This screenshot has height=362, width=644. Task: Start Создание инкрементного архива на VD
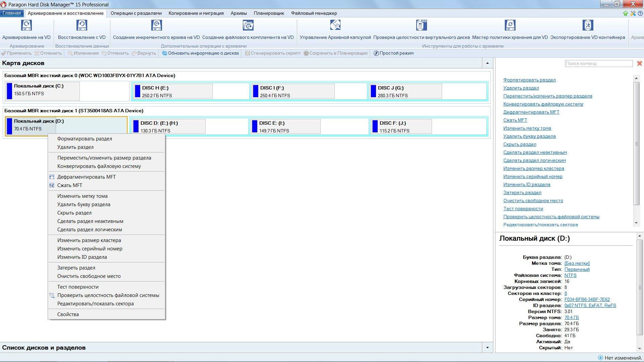click(x=156, y=25)
